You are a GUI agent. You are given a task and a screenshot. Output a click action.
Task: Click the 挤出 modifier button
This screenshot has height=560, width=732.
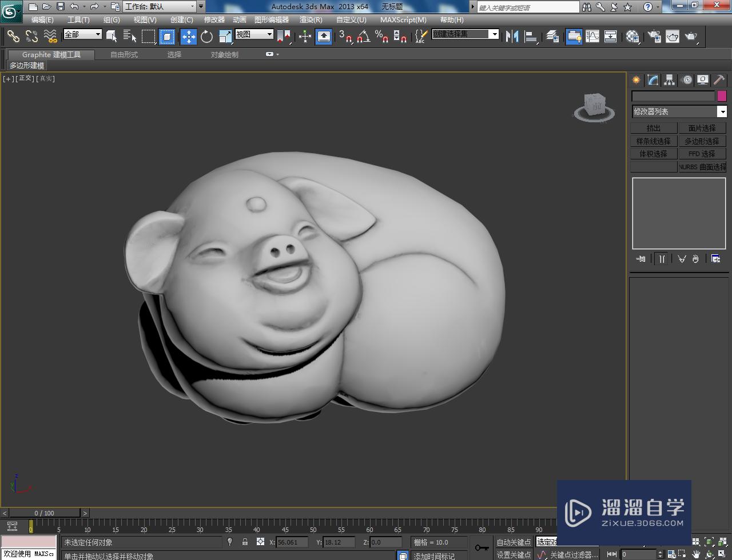click(654, 128)
